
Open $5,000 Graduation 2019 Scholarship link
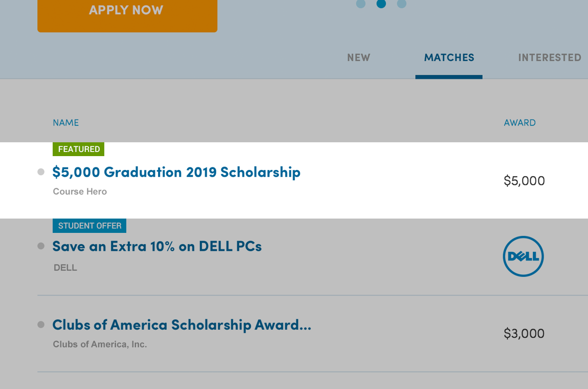[x=176, y=172]
